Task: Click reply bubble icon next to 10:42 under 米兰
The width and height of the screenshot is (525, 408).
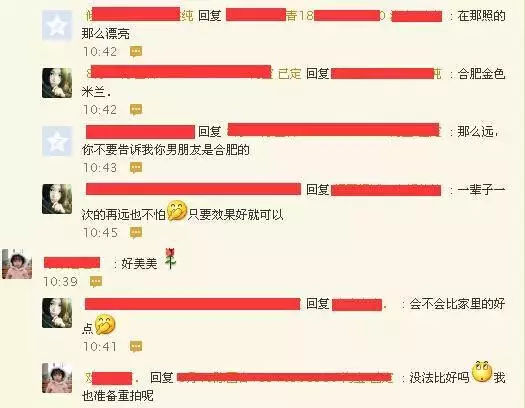Action: pyautogui.click(x=136, y=109)
